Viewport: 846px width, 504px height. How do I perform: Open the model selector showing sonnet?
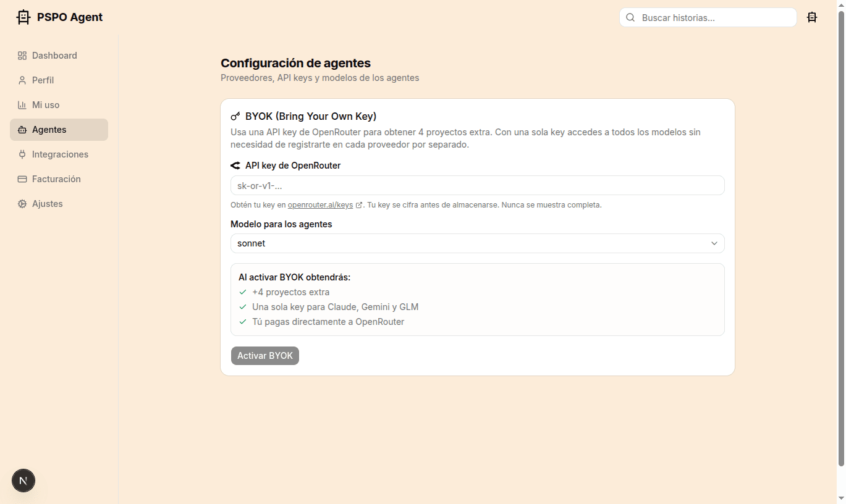click(477, 243)
